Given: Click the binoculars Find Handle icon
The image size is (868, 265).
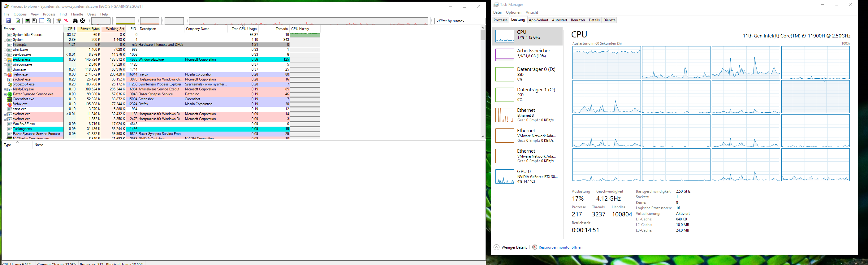Looking at the screenshot, I should pyautogui.click(x=75, y=21).
